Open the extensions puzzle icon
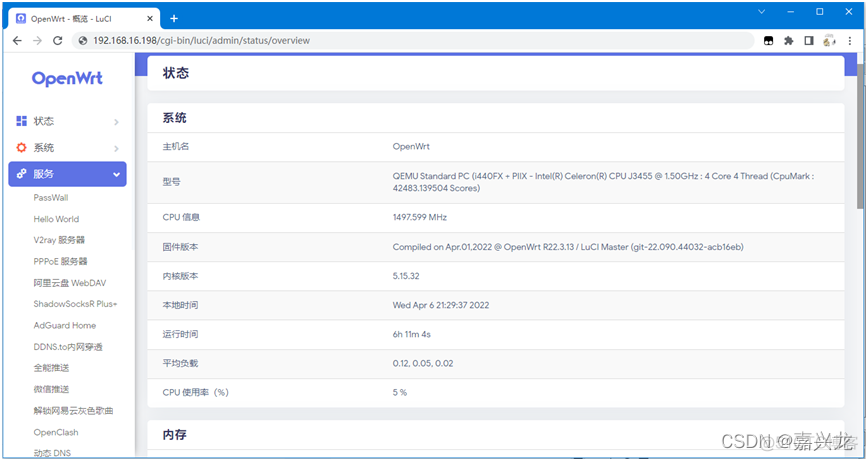 click(788, 40)
